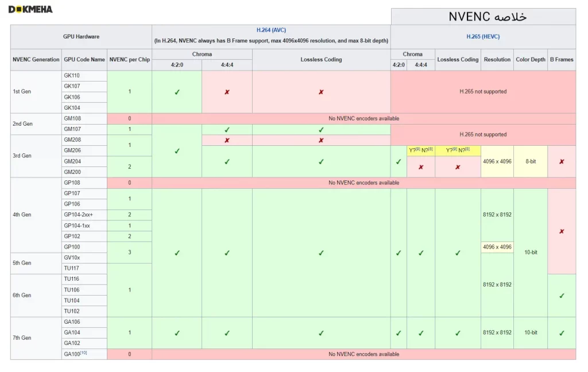Click the "NVENC per Chip" column header
The height and width of the screenshot is (372, 588).
pyautogui.click(x=129, y=59)
